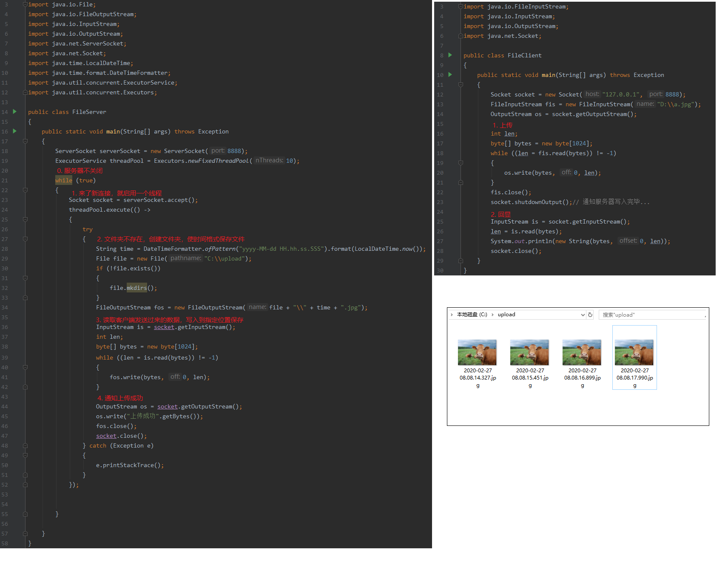Click run icon beside FileClient class declaration
The image size is (728, 567).
pos(450,55)
